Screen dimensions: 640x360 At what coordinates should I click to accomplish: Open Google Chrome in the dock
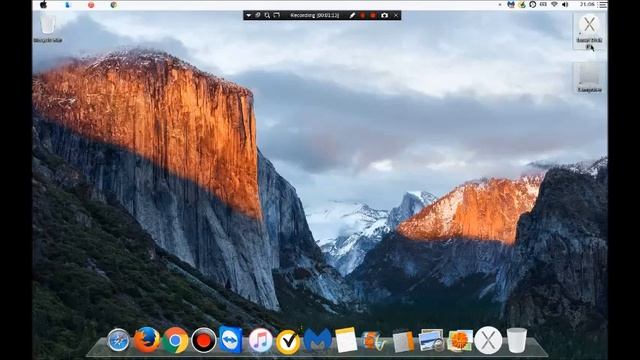pyautogui.click(x=176, y=340)
